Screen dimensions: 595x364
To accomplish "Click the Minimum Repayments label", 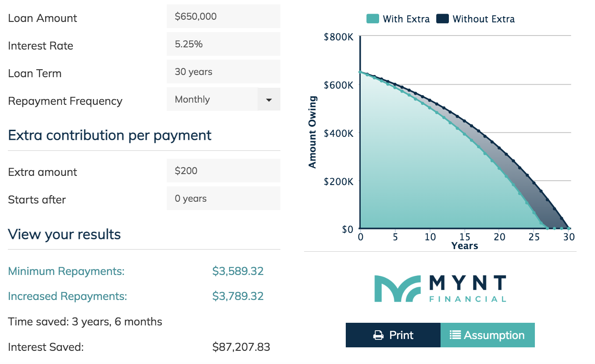I will pyautogui.click(x=66, y=271).
